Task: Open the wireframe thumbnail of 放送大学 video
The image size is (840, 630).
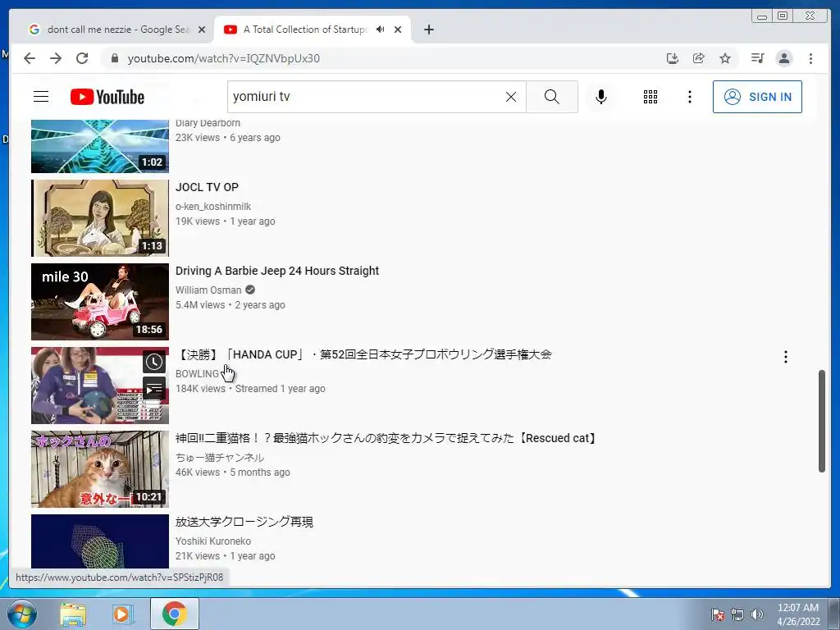Action: [x=100, y=541]
